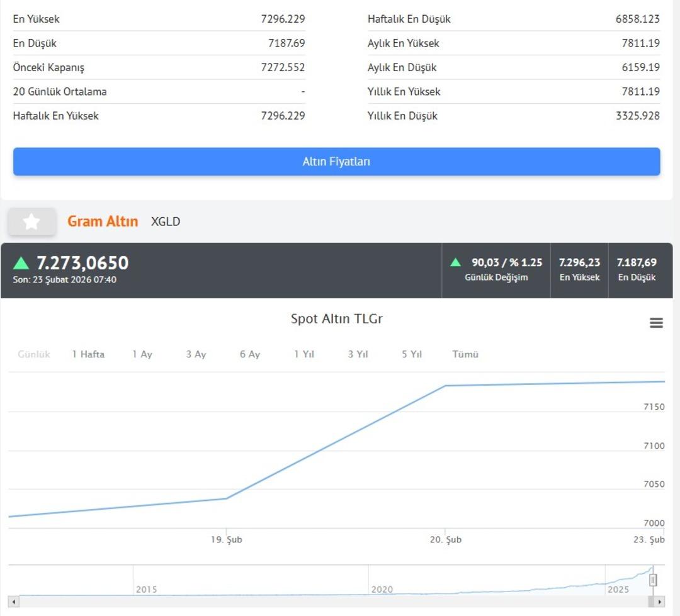Click the Altın Fiyatları button
Viewport: 680px width, 616px height.
(336, 162)
